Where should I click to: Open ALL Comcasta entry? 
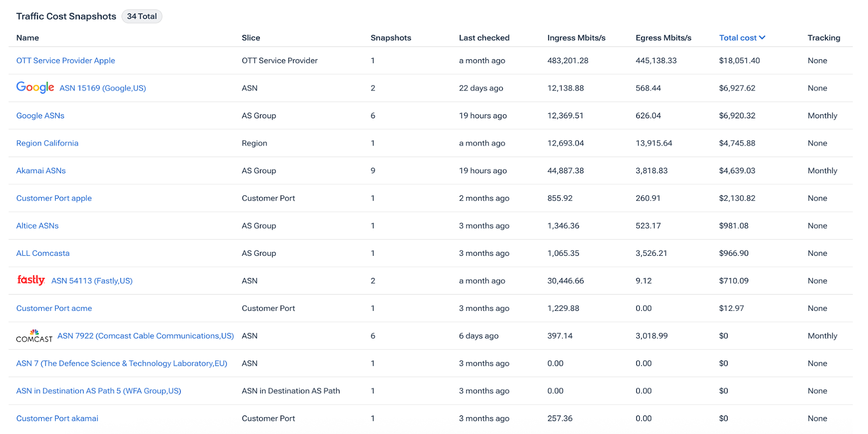click(x=43, y=253)
